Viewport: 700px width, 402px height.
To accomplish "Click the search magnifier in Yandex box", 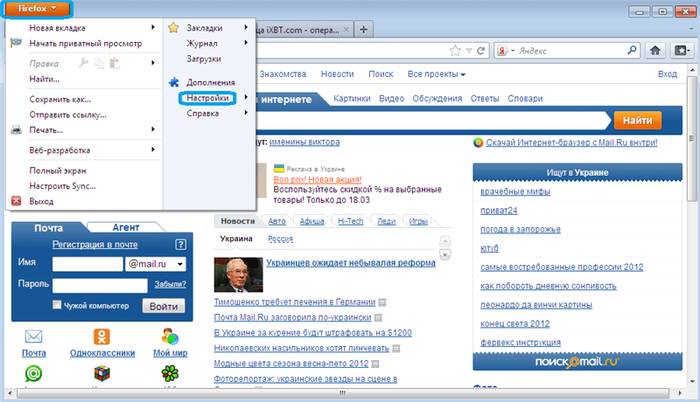I will [632, 50].
